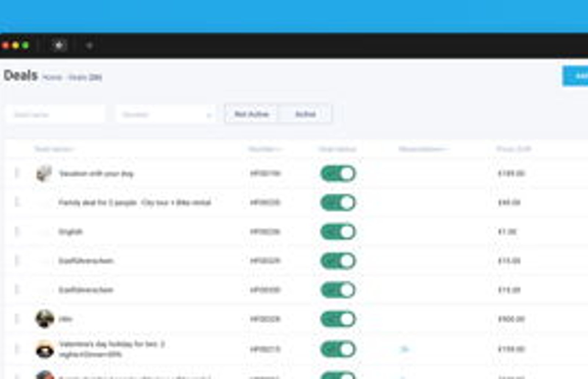Sort by the Deal name column header
588x379 pixels.
[55, 149]
